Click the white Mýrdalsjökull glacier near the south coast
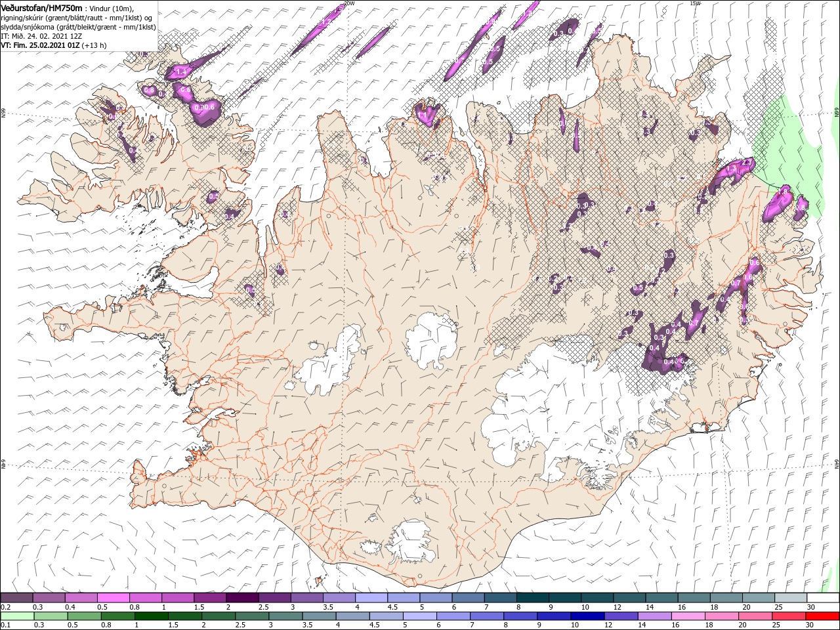This screenshot has height=630, width=840. click(x=411, y=543)
